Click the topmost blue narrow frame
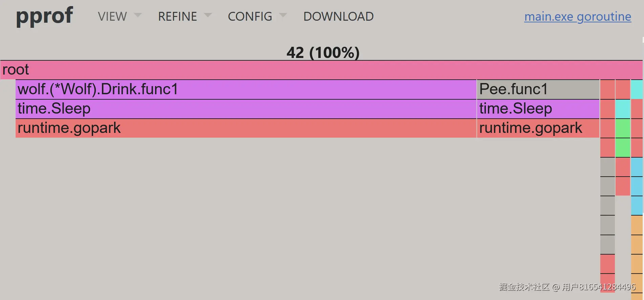 637,167
